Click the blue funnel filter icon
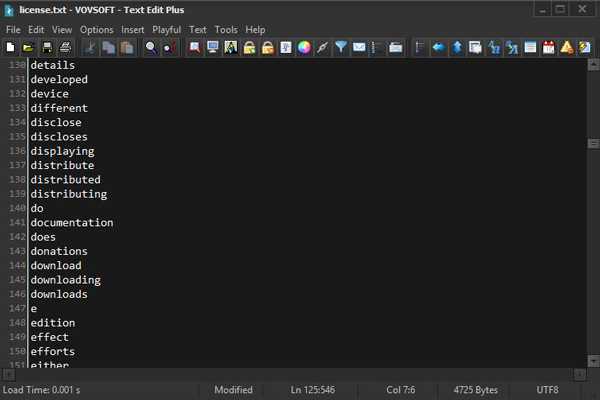Image resolution: width=600 pixels, height=400 pixels. coord(341,47)
